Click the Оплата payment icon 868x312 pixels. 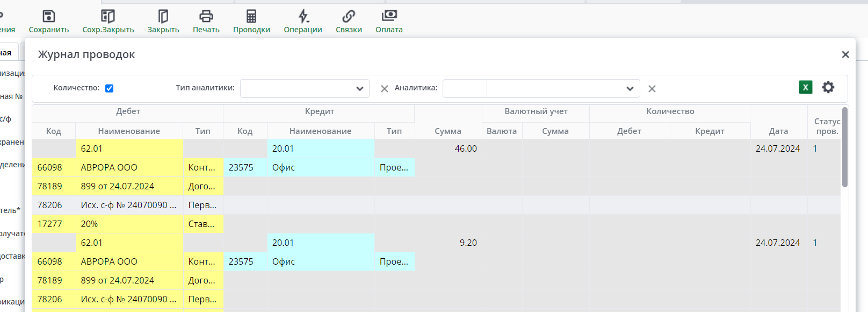389,16
